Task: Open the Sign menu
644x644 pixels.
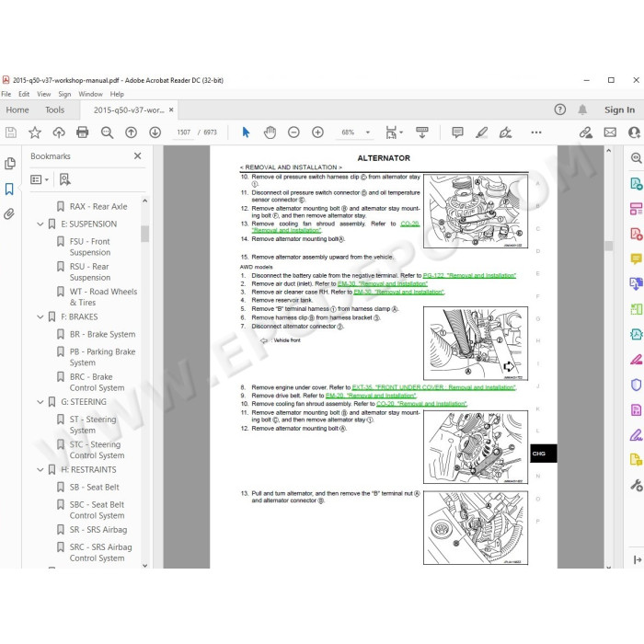Action: [64, 94]
